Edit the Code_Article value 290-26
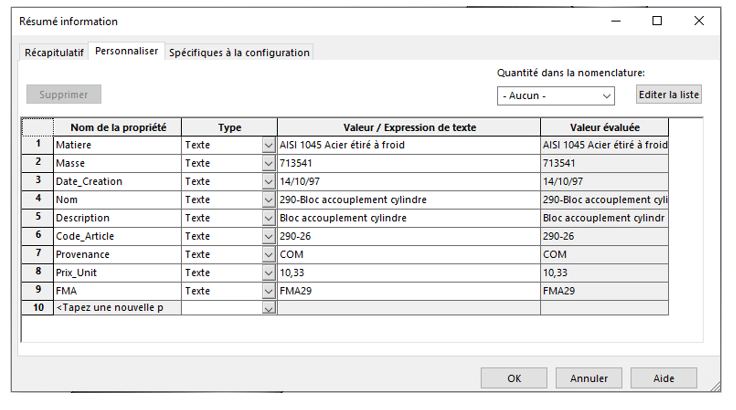The height and width of the screenshot is (410, 736). tap(409, 236)
